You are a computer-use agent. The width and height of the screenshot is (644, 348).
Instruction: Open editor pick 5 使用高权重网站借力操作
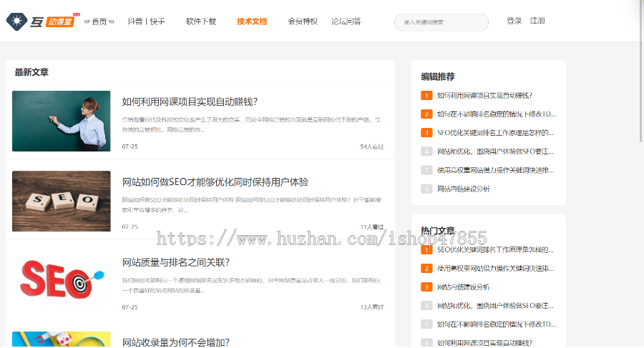pos(495,170)
